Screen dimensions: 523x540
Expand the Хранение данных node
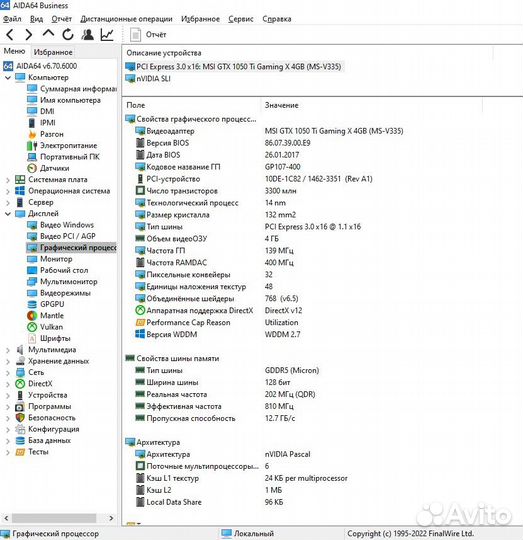8,361
